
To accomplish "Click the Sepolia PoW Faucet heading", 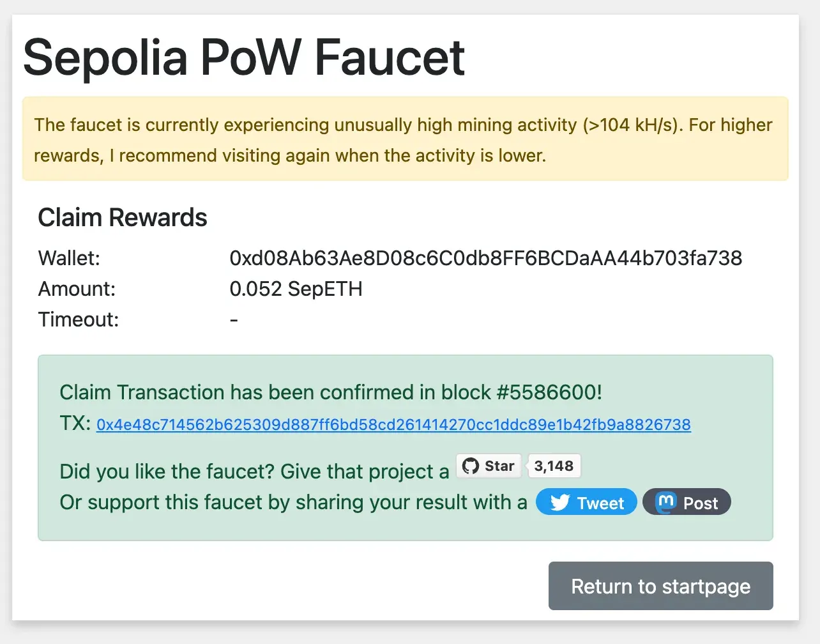I will point(244,57).
